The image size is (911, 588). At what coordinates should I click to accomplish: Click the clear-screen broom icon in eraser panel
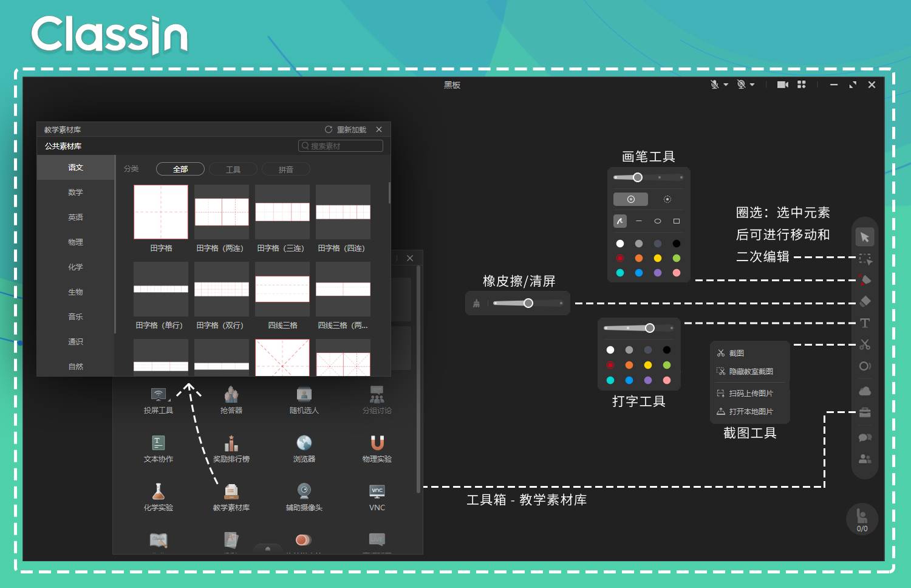coord(476,303)
